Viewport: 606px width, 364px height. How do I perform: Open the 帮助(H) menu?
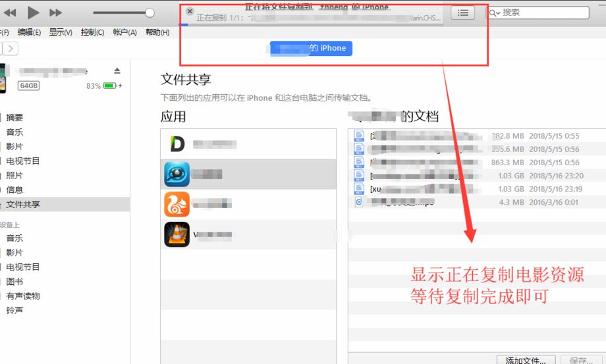coord(157,32)
